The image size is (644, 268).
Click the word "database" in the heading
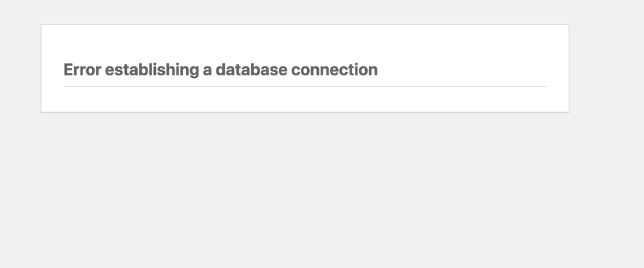point(251,70)
